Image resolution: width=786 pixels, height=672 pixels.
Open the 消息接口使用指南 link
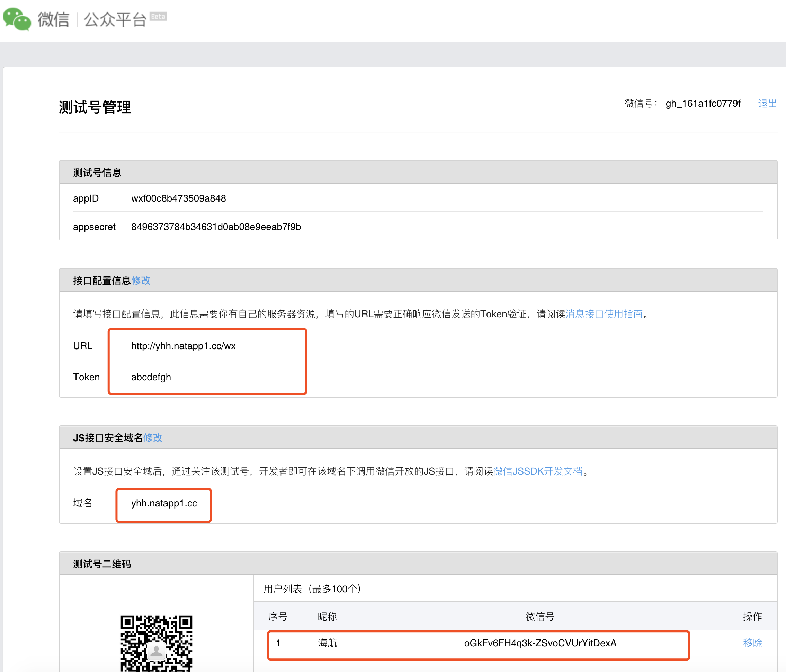click(604, 314)
